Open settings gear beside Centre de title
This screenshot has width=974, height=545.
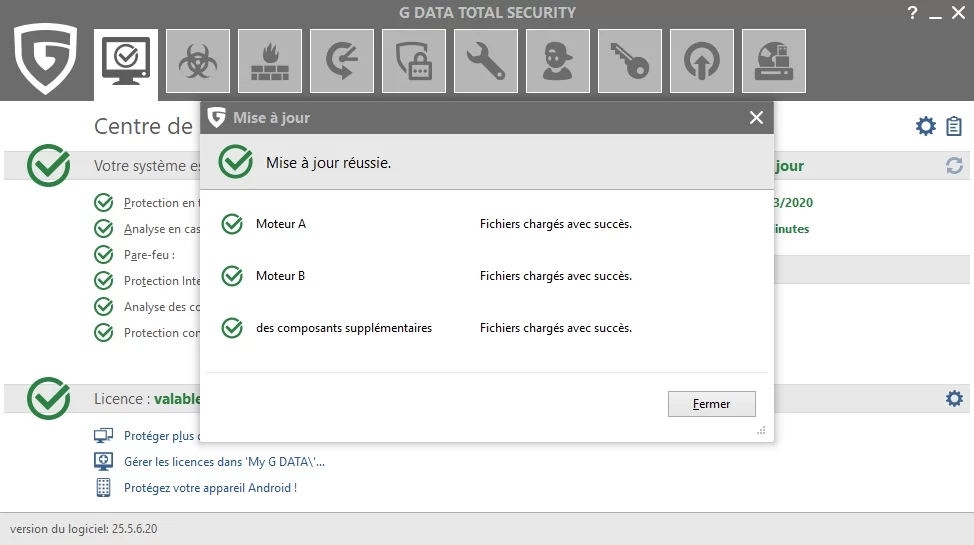coord(926,126)
